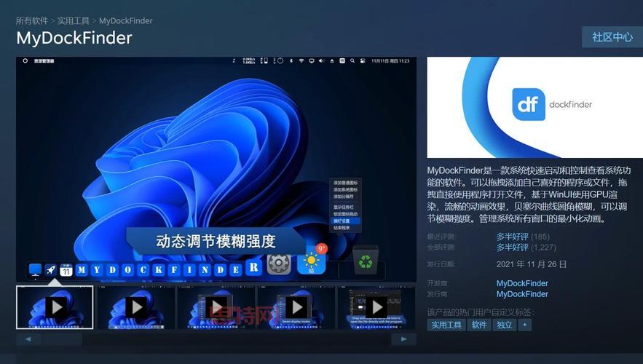This screenshot has height=364, width=643.
Task: Click the control center icon beside the date
Action: click(x=363, y=60)
